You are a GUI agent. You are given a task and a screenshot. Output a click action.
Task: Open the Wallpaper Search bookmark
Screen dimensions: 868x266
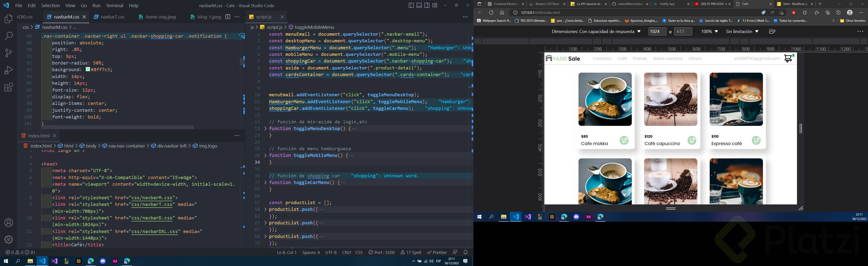pyautogui.click(x=494, y=21)
